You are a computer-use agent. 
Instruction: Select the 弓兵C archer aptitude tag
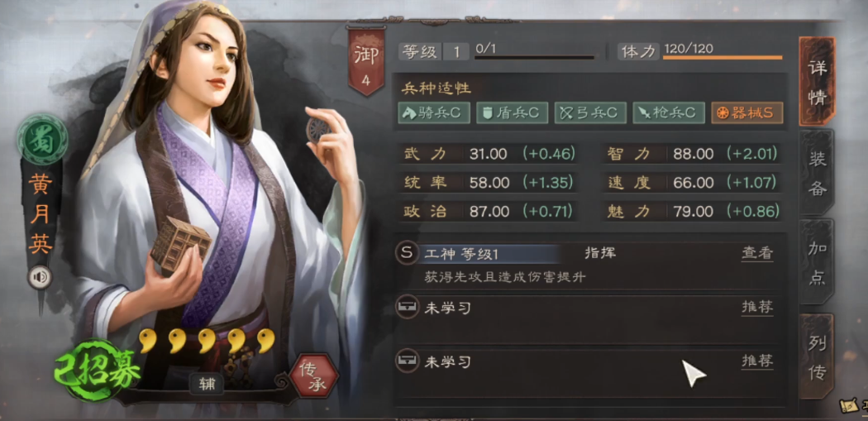[x=591, y=113]
